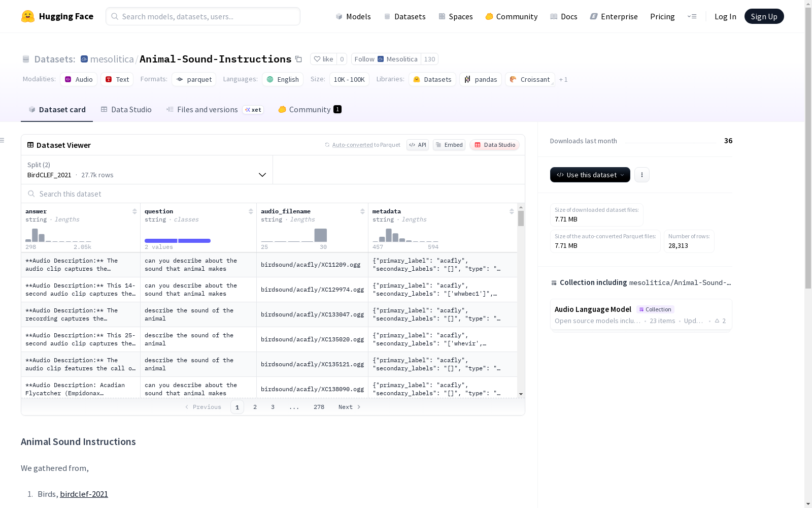Switch to Files and versions tab
Viewport: 812px width, 508px height.
(x=215, y=110)
